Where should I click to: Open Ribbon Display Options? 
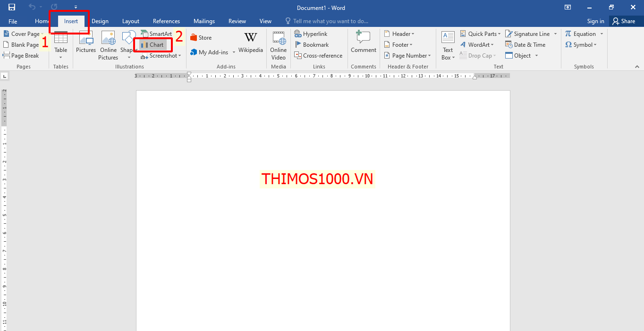[568, 7]
